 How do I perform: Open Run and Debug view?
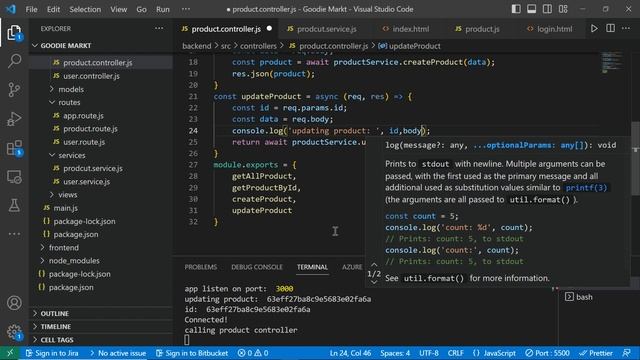point(14,119)
